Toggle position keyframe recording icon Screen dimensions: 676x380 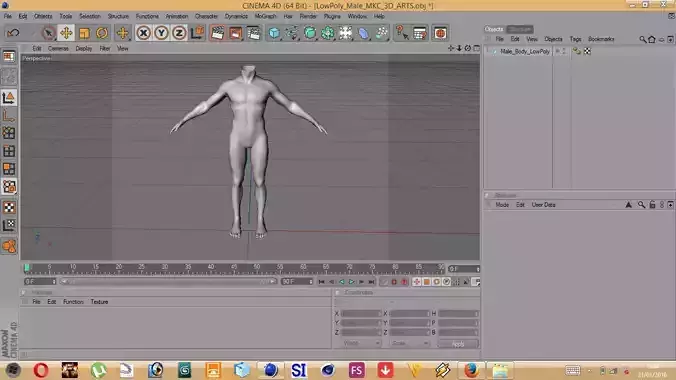[x=416, y=282]
